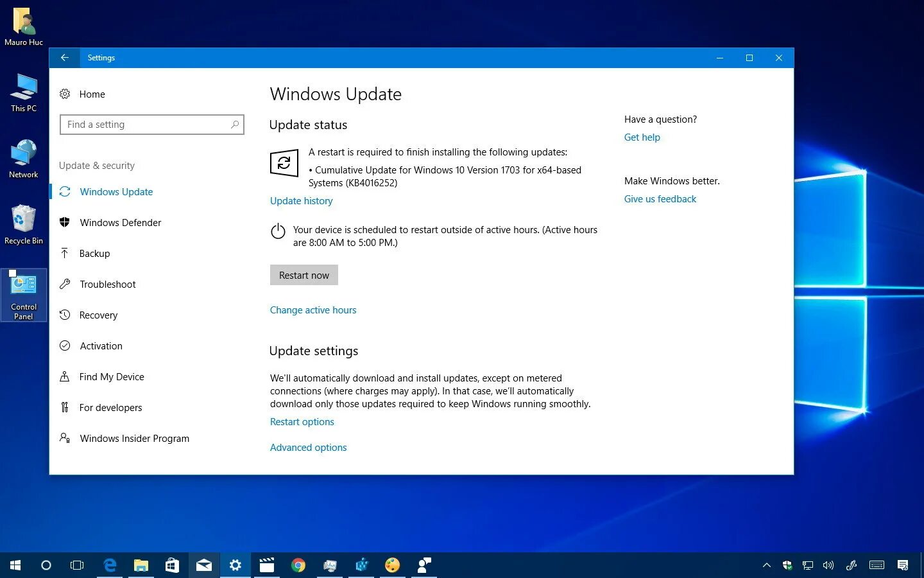This screenshot has height=578, width=924.
Task: Click the Windows Defender shield icon
Action: coord(65,223)
